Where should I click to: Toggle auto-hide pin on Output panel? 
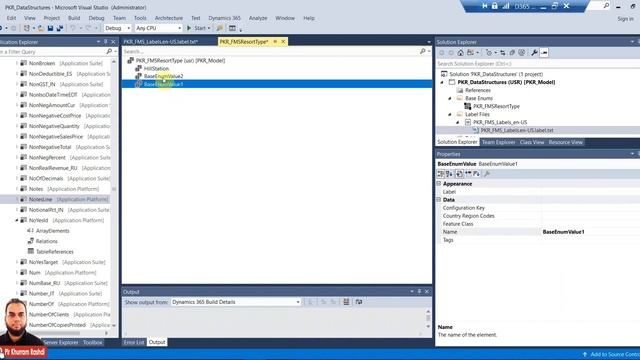419,291
